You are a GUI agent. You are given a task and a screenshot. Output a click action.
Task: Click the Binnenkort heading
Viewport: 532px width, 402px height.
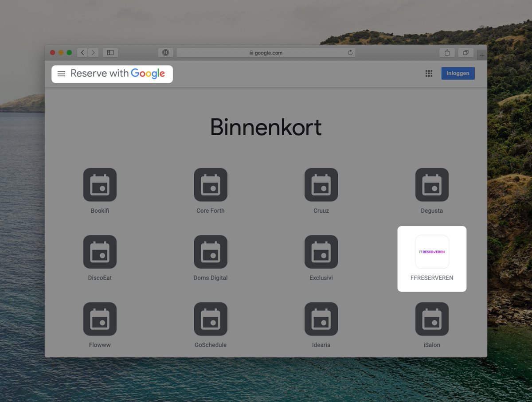tap(266, 127)
